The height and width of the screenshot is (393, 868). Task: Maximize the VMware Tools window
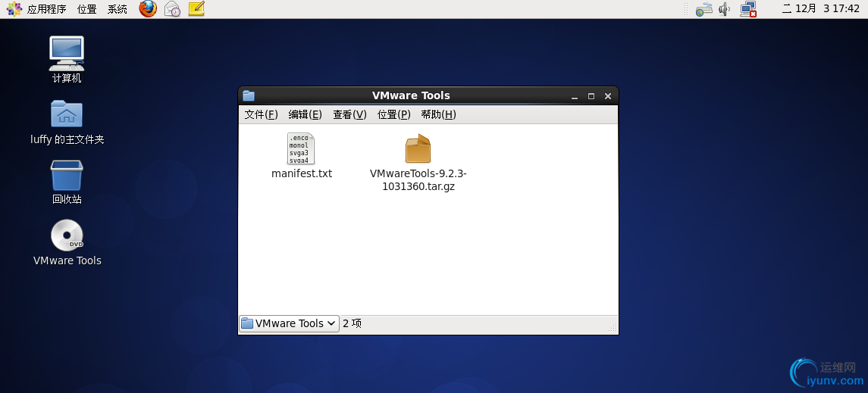coord(591,96)
